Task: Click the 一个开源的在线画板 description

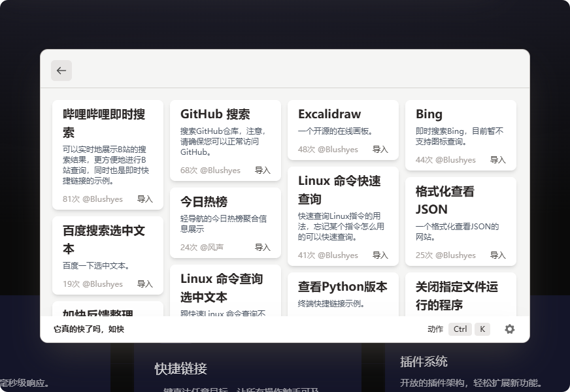Action: click(336, 131)
